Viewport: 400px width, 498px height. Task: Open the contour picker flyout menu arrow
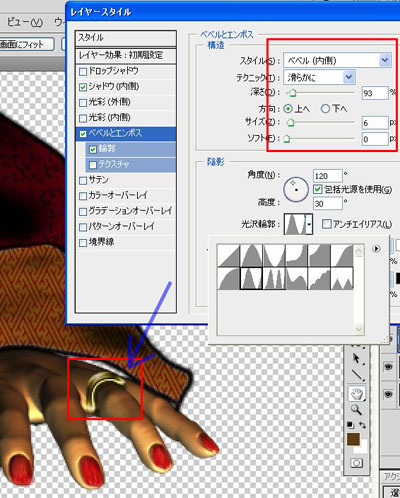(376, 249)
